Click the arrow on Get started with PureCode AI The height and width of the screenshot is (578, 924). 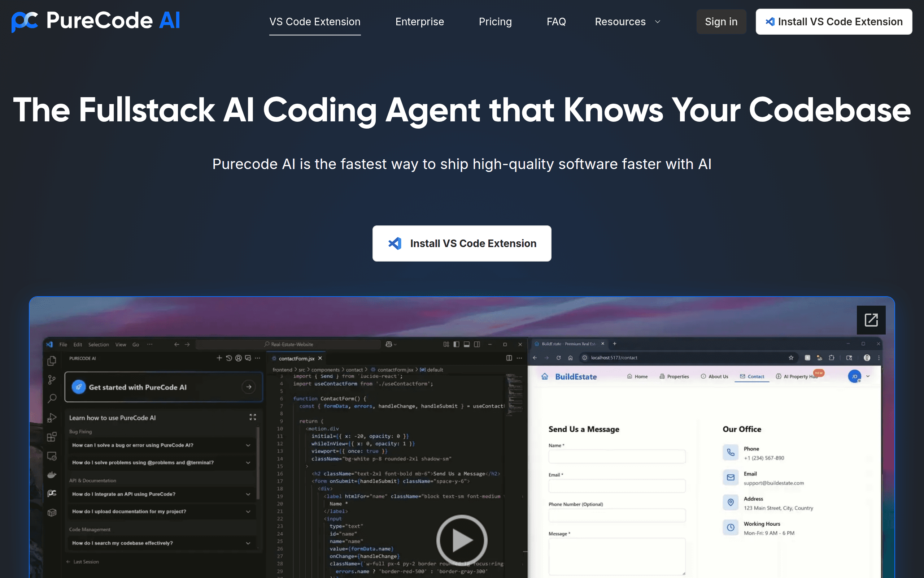click(x=249, y=387)
